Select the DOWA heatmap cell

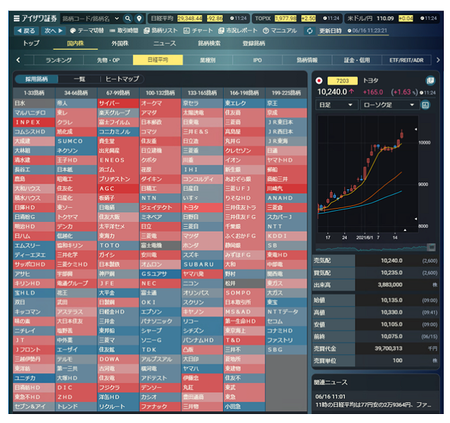(118, 359)
